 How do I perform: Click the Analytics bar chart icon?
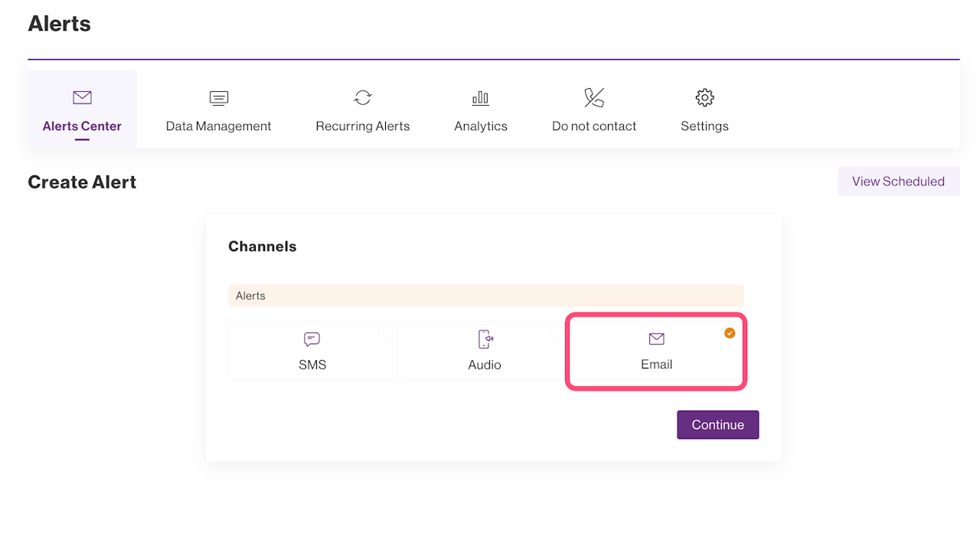click(x=481, y=97)
